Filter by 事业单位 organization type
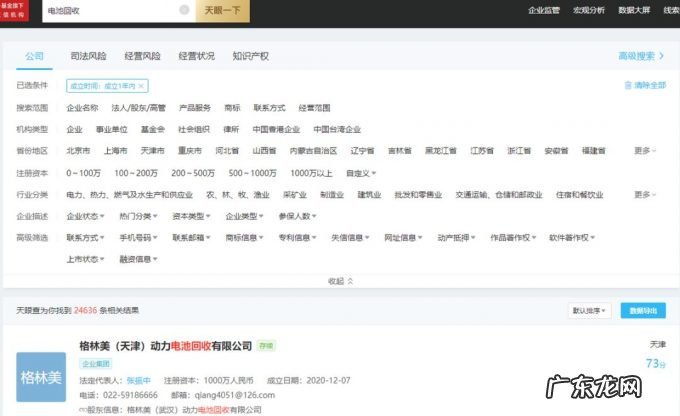Screen dimensions: 680x416 111,129
